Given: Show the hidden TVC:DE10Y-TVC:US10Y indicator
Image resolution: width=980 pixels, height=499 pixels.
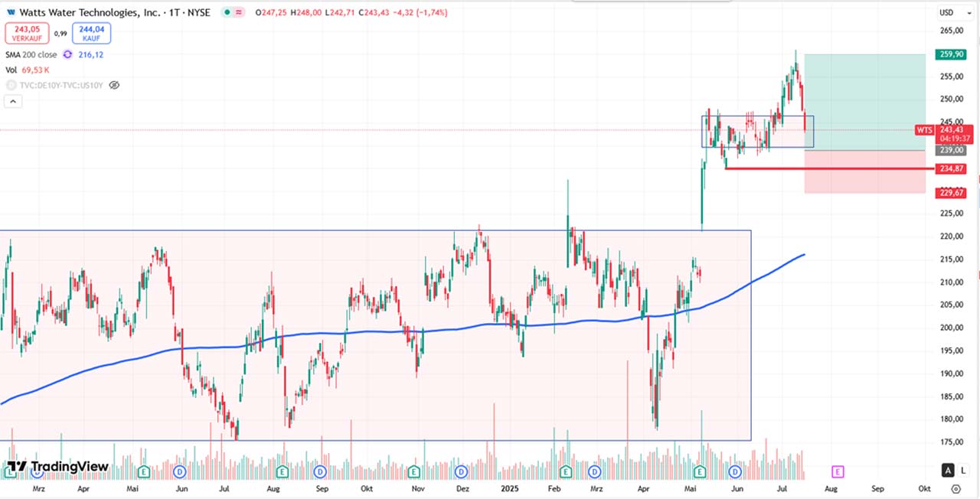Looking at the screenshot, I should click(x=114, y=85).
